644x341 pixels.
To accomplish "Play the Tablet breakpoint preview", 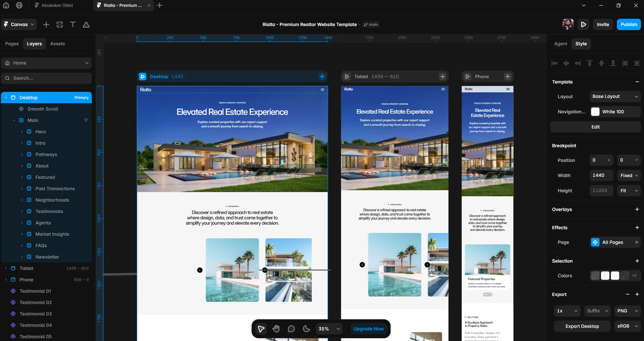I will [347, 76].
